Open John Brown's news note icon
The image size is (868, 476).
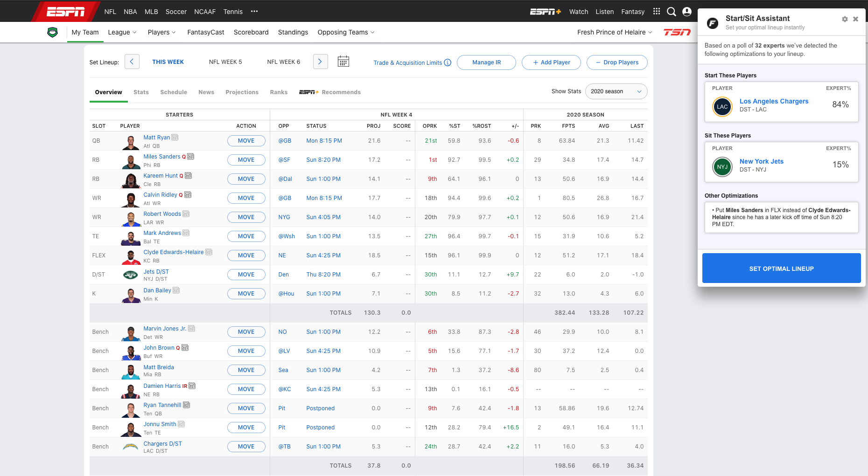[x=185, y=348]
